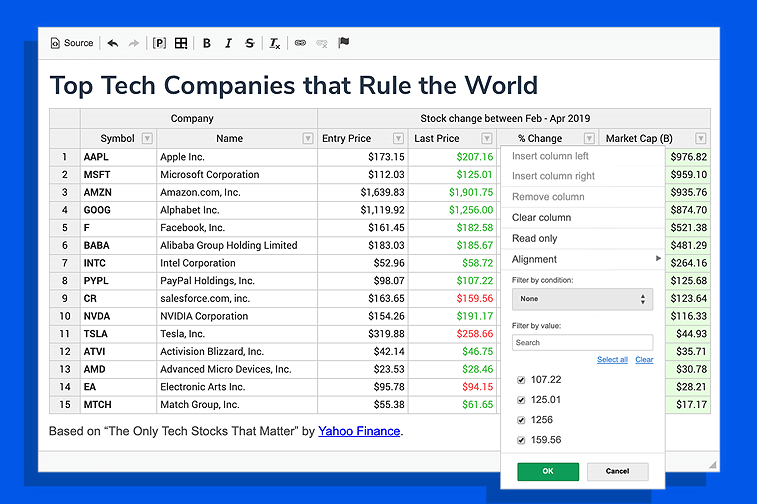Open the Name column filter dropdown
The height and width of the screenshot is (504, 757).
pos(308,139)
